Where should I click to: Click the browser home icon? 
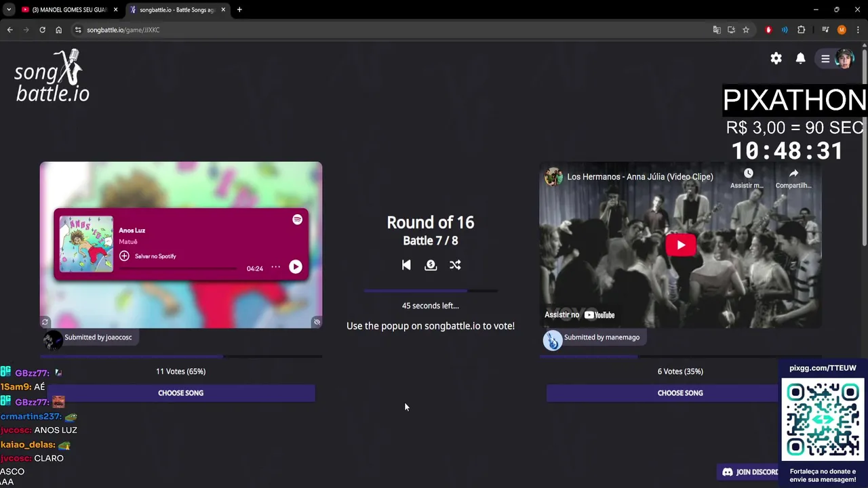[58, 30]
